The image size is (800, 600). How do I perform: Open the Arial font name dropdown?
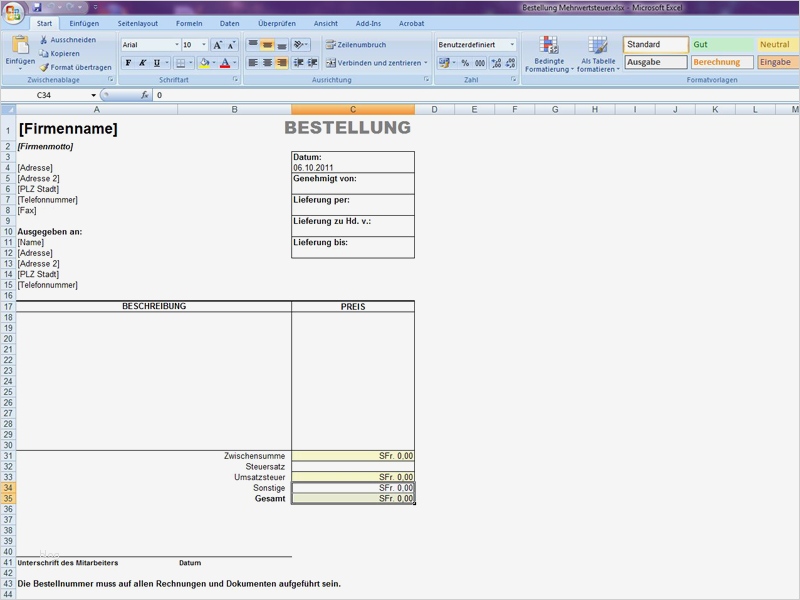pyautogui.click(x=177, y=45)
